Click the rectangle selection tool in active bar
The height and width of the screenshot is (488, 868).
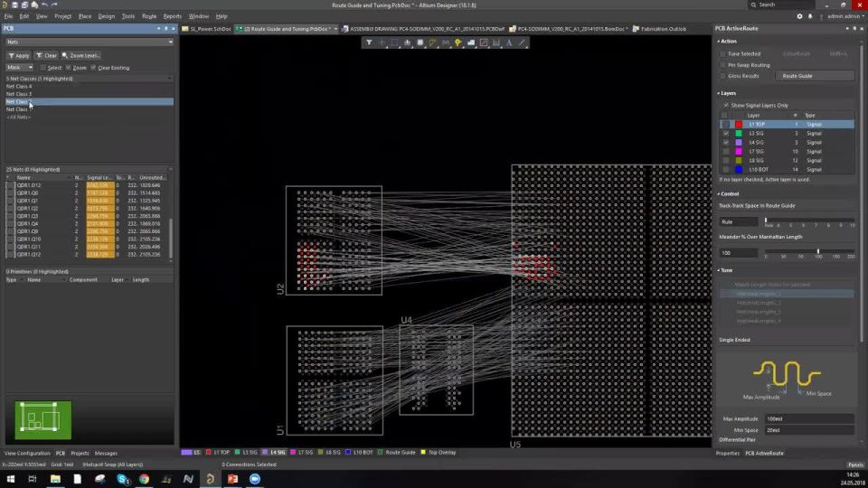[x=394, y=42]
